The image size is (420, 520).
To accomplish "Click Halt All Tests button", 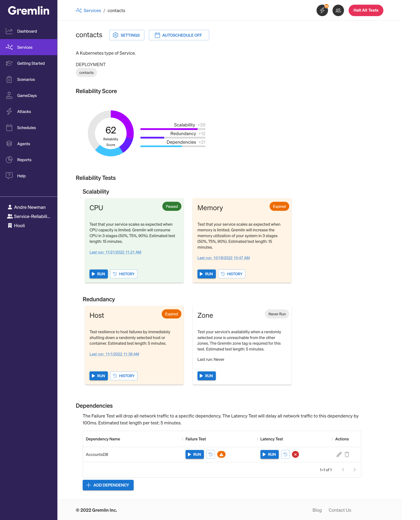I will pos(366,10).
